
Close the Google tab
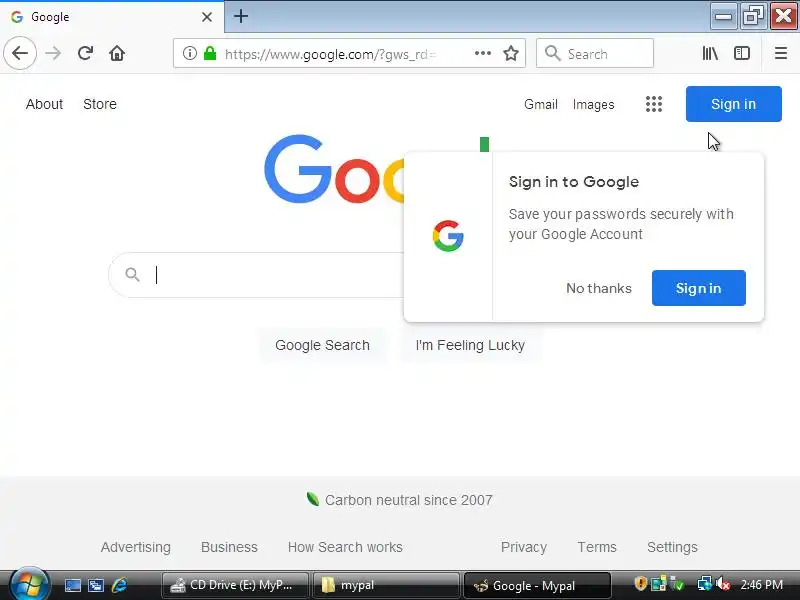[x=207, y=17]
